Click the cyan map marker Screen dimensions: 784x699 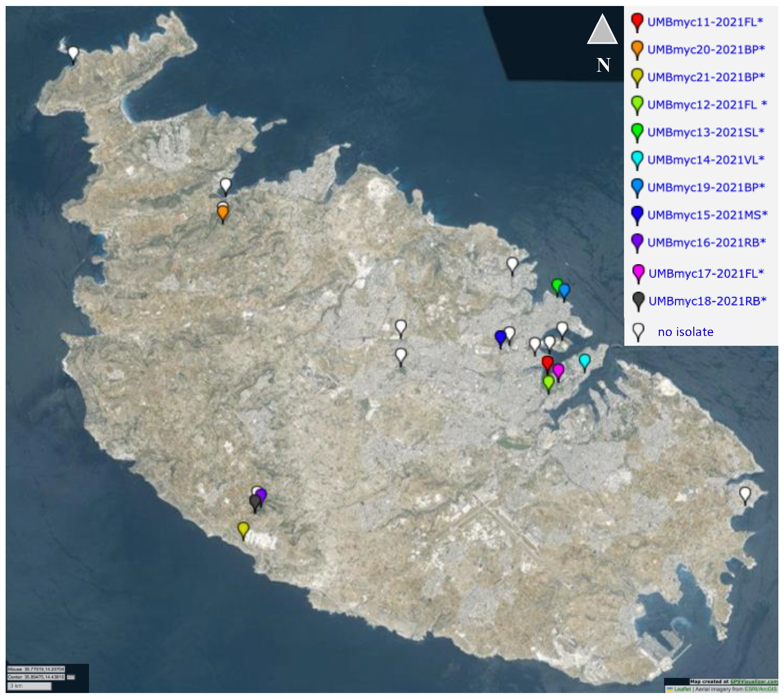pos(584,361)
